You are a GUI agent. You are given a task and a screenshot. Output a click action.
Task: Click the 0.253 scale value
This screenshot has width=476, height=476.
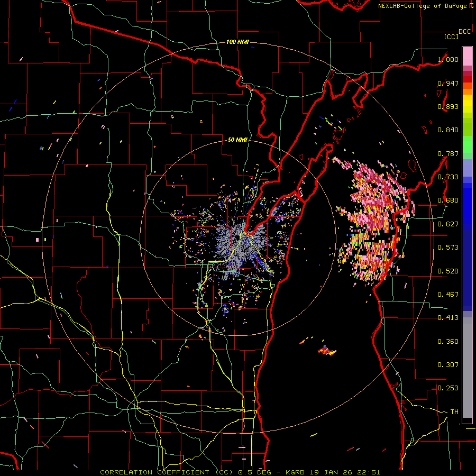click(x=448, y=388)
